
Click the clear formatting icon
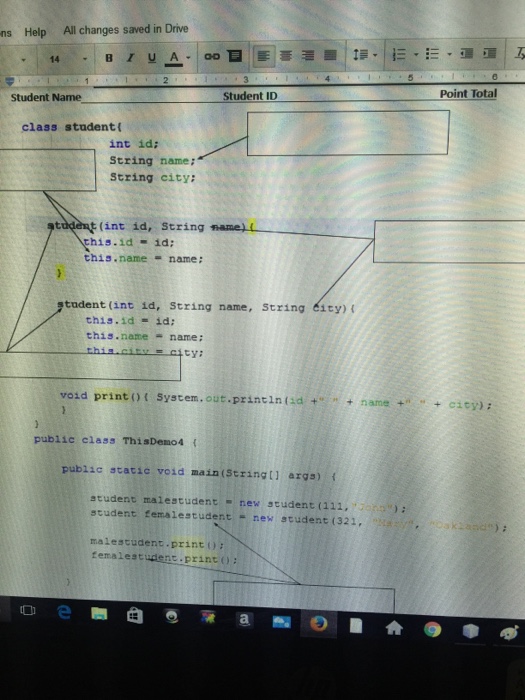pyautogui.click(x=520, y=53)
